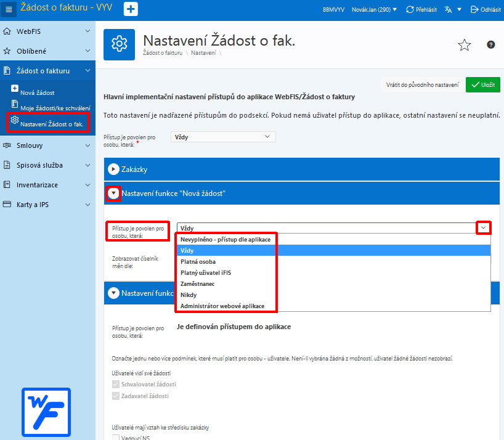Expand the Zakázky section arrow
This screenshot has width=504, height=440.
[x=113, y=169]
